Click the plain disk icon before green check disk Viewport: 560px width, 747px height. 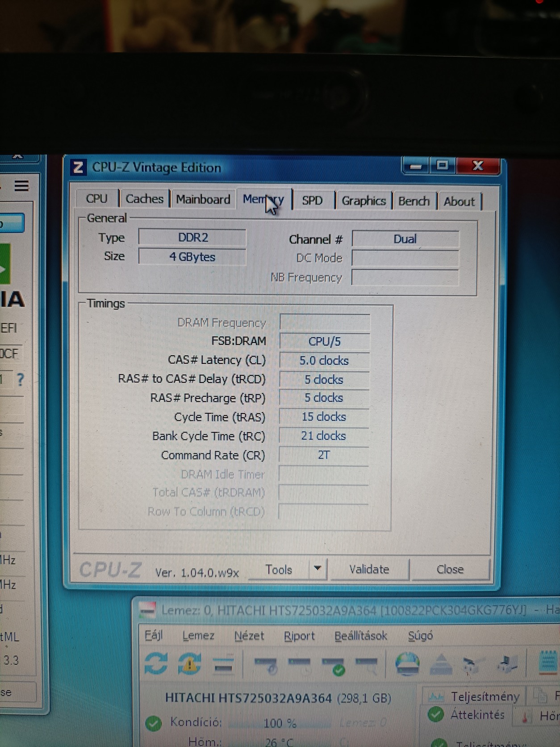point(299,663)
